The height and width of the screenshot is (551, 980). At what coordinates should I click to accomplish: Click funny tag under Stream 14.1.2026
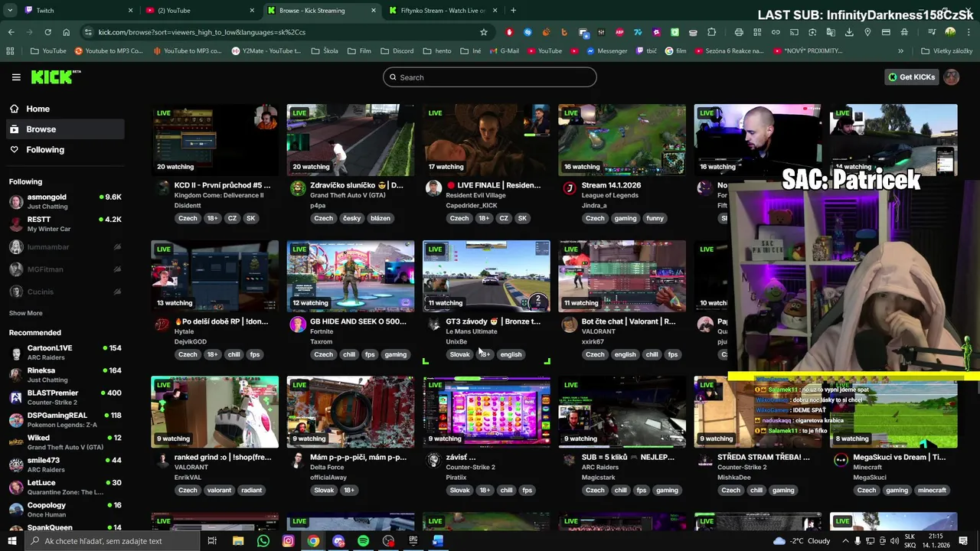click(x=655, y=218)
